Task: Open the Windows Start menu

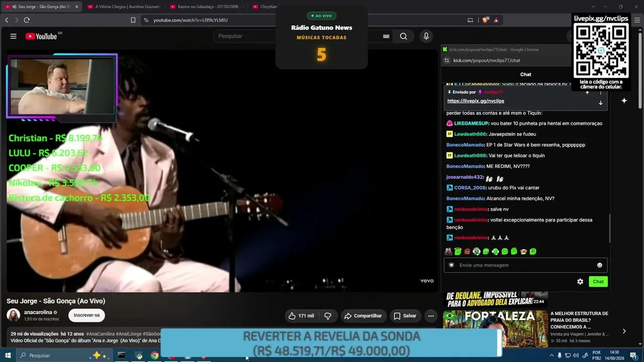Action: (x=8, y=355)
